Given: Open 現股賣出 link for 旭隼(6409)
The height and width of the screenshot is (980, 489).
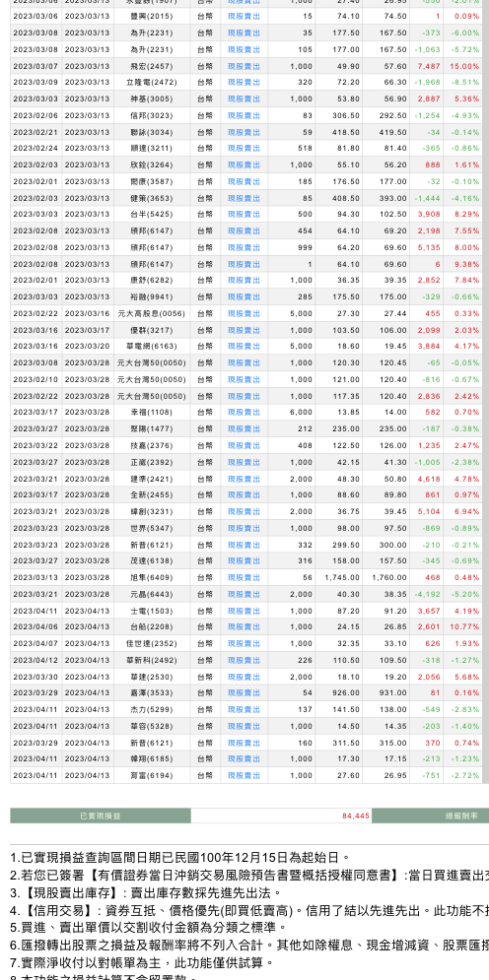Looking at the screenshot, I should pyautogui.click(x=244, y=577).
